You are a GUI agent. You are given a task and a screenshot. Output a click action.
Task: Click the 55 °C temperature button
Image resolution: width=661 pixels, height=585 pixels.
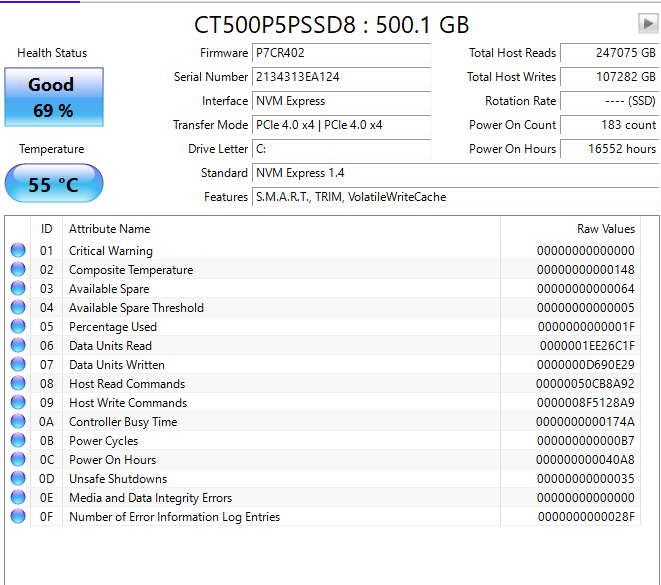click(54, 184)
